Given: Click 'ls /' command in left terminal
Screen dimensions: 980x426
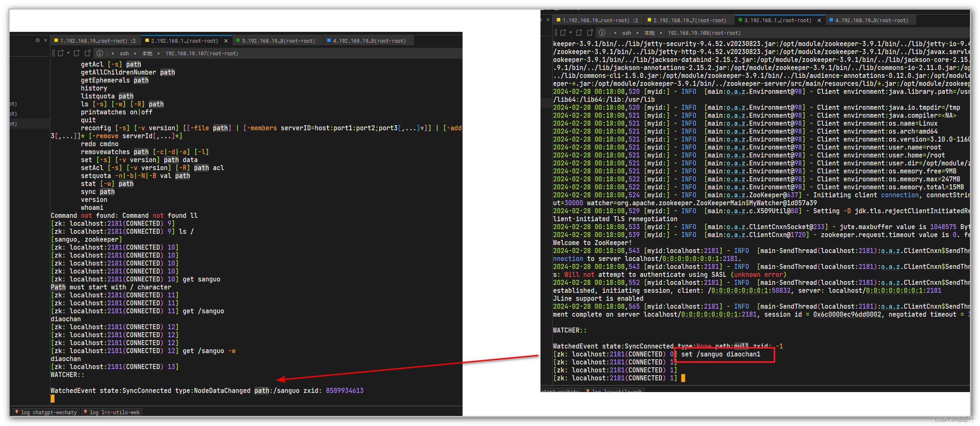Looking at the screenshot, I should [x=186, y=231].
